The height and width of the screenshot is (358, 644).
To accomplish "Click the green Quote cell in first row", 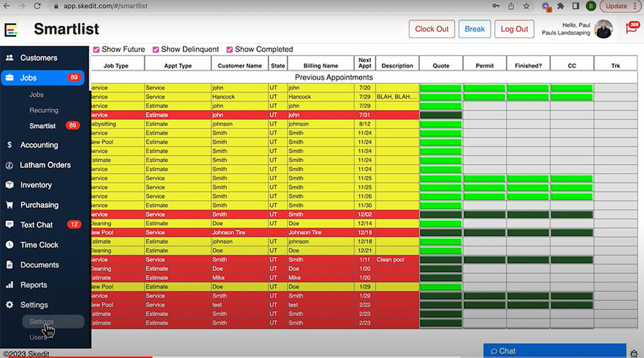I will click(440, 88).
